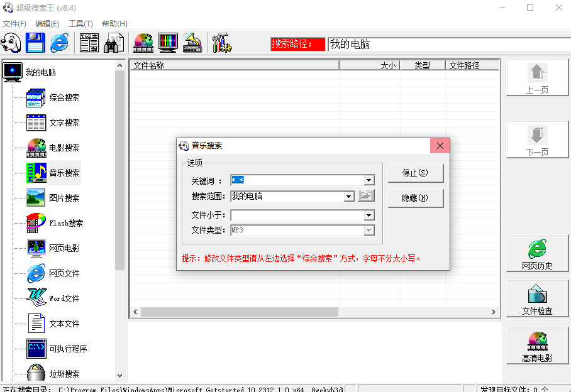571x392 pixels.
Task: Expand the 文件小于 file size dropdown
Action: coord(369,215)
